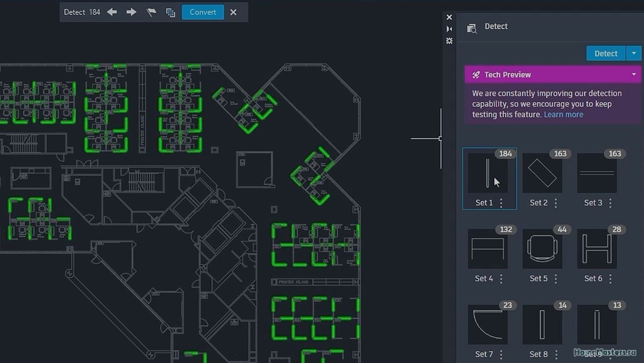Click the blue Detect button in palette
The image size is (644, 363).
click(606, 53)
